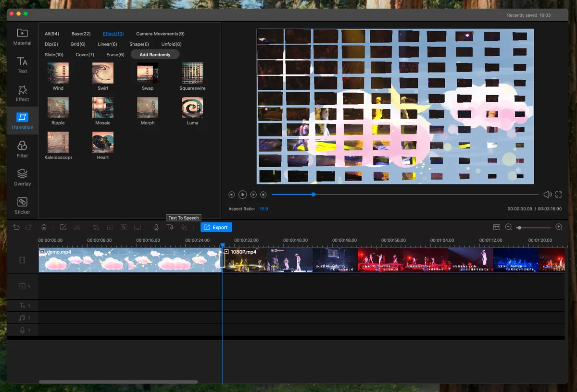Select the Overlay sidebar icon
Viewport: 577px width, 392px height.
tap(22, 177)
